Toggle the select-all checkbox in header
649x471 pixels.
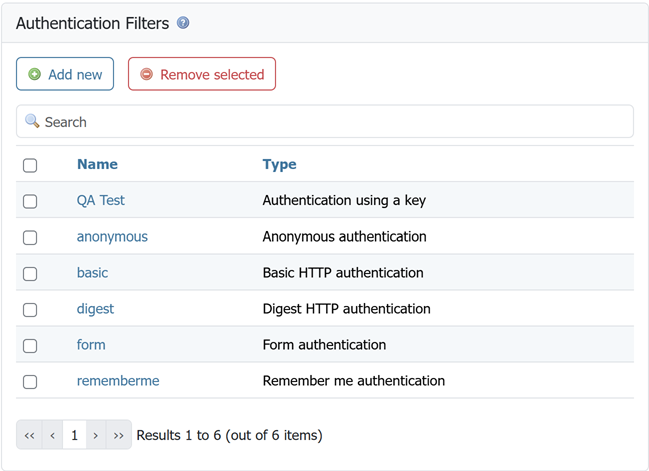pos(30,165)
